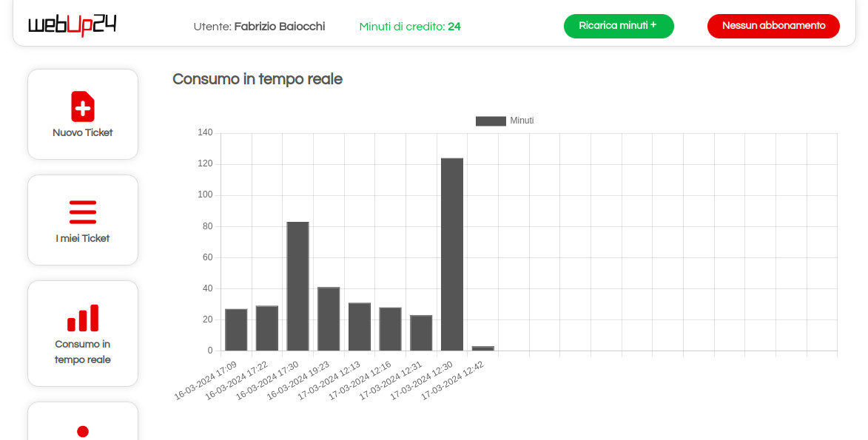Click the red circle icon in bottom card

[83, 431]
